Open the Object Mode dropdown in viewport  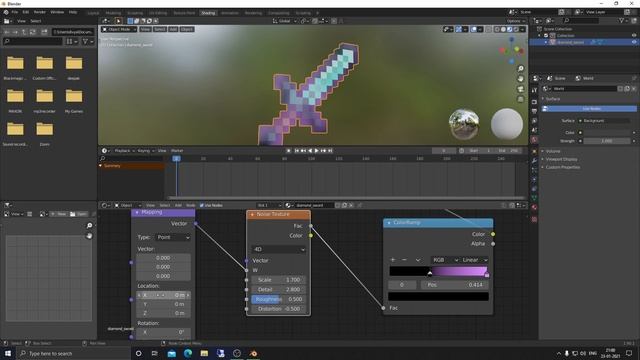[119, 29]
